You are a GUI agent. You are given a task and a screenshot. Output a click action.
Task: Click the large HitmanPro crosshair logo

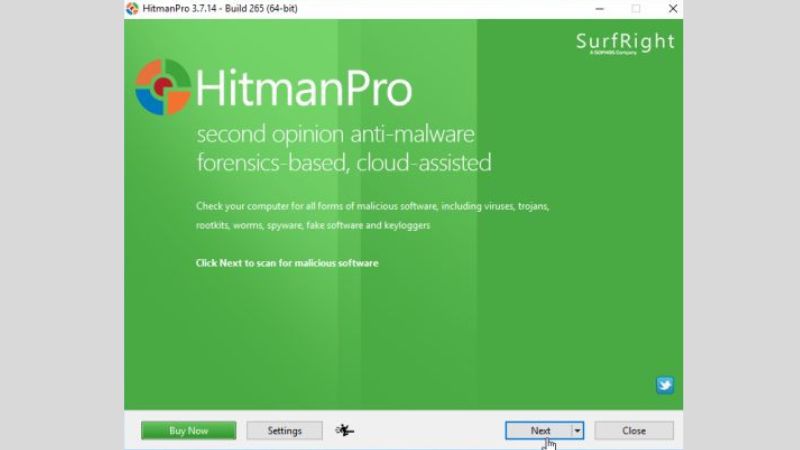(x=163, y=87)
